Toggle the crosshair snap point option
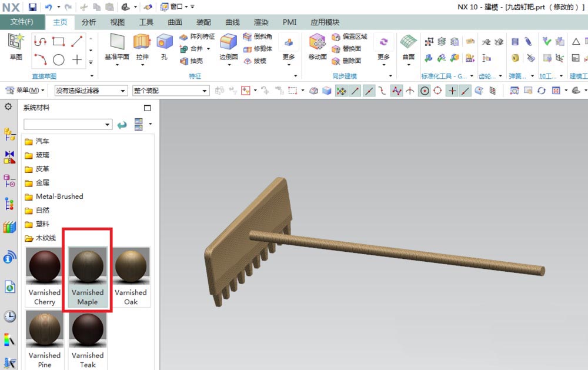 452,91
